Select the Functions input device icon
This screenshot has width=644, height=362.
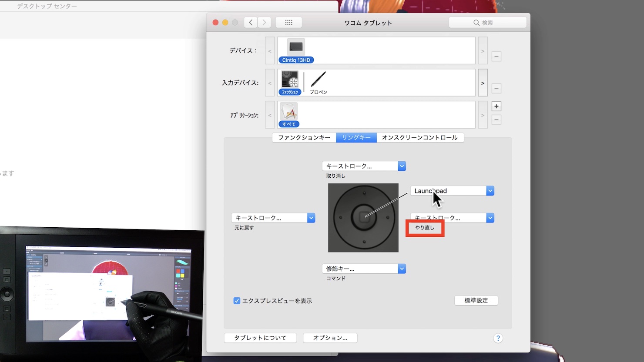(290, 83)
